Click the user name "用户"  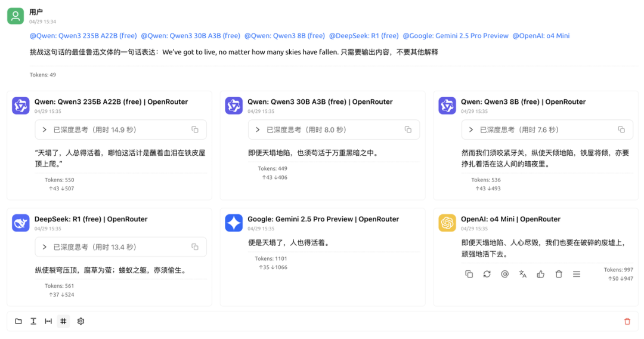(x=36, y=12)
